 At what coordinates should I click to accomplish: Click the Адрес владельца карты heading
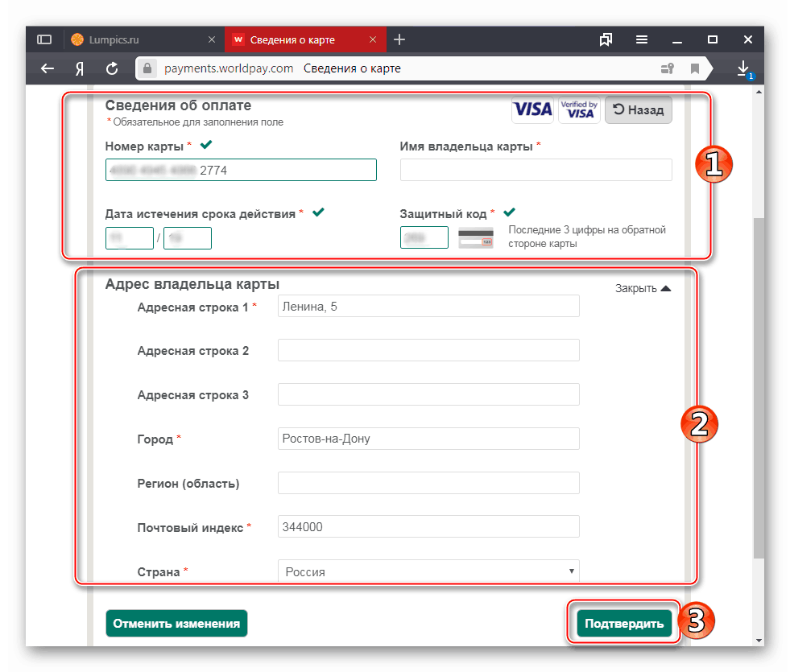pyautogui.click(x=192, y=284)
